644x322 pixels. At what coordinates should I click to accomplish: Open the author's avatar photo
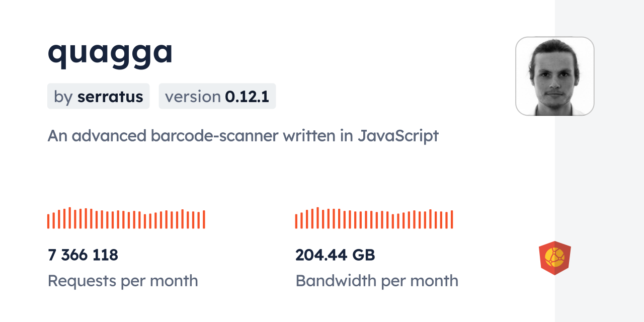(555, 76)
